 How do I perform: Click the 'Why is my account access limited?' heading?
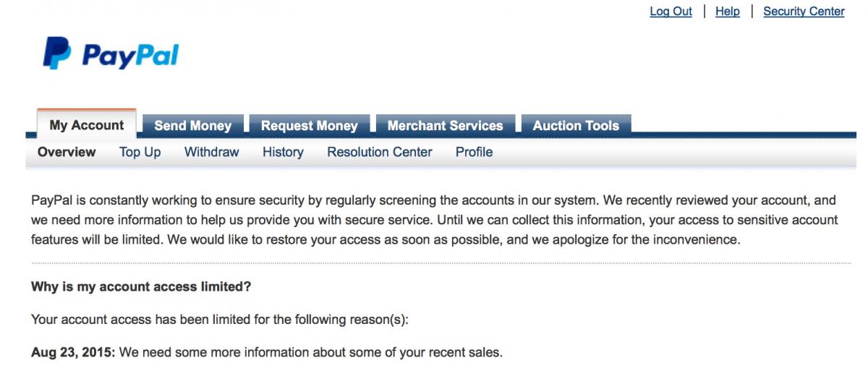click(141, 286)
